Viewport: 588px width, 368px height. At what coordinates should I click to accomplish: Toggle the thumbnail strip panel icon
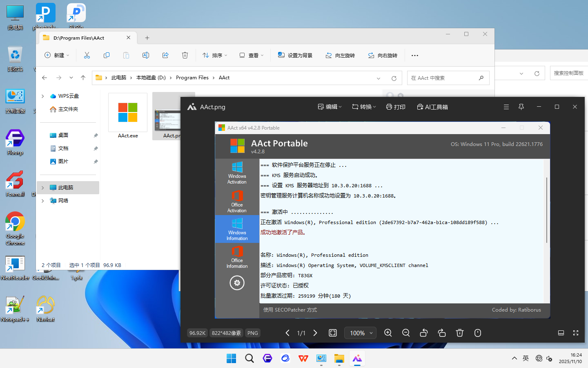(x=561, y=333)
